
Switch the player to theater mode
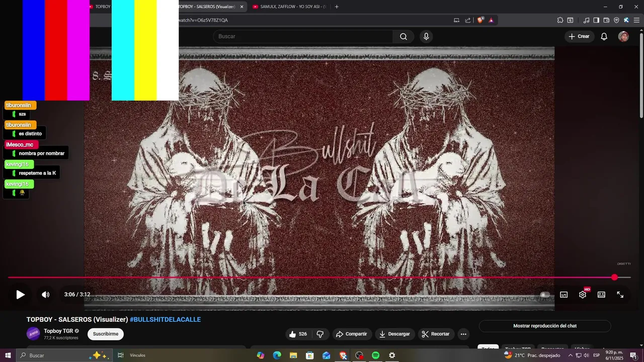[x=601, y=295]
